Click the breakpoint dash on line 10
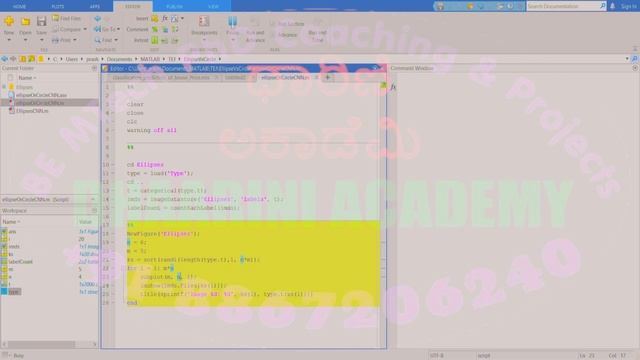 113,164
